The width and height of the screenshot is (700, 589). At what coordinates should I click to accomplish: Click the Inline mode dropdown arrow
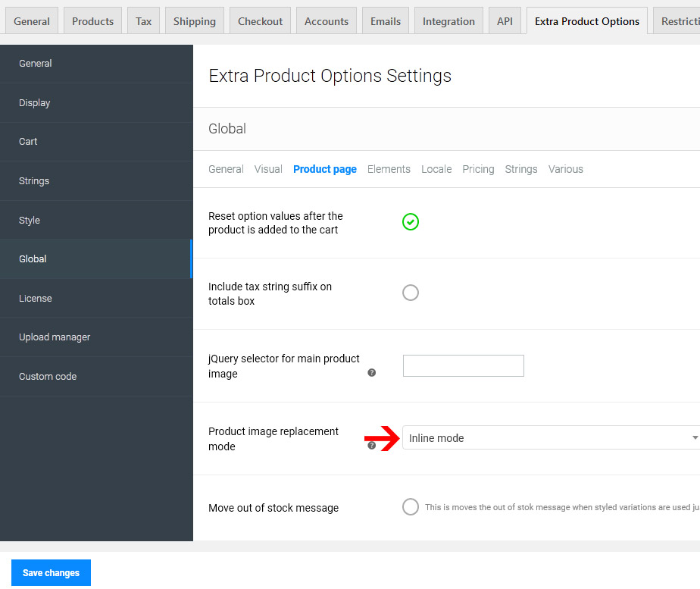pos(695,437)
